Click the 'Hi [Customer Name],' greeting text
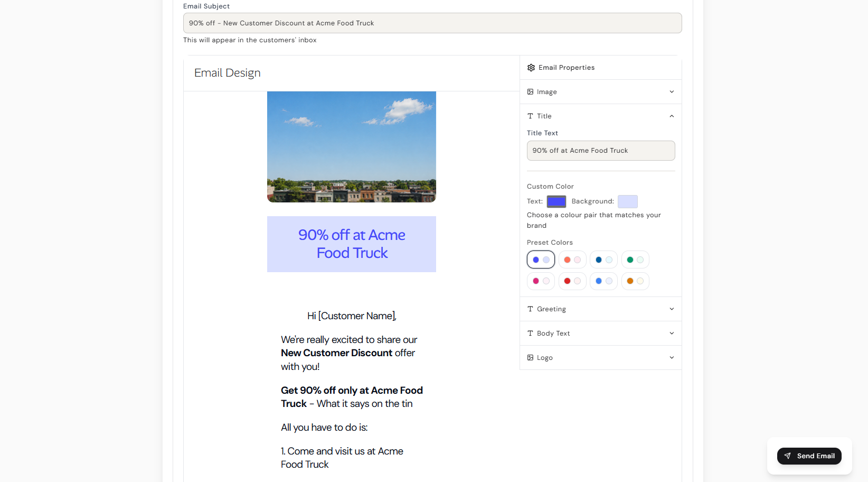Image resolution: width=868 pixels, height=482 pixels. point(352,316)
